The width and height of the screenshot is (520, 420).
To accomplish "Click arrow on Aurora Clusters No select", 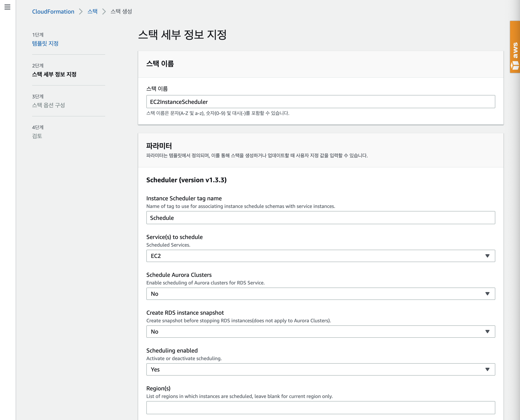I will (x=487, y=294).
